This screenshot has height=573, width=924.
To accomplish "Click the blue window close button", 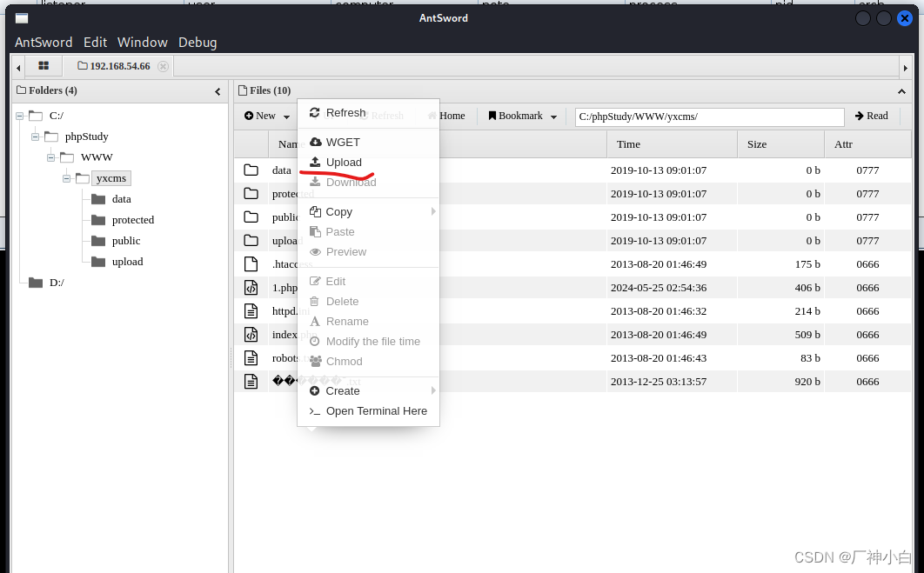I will tap(905, 18).
